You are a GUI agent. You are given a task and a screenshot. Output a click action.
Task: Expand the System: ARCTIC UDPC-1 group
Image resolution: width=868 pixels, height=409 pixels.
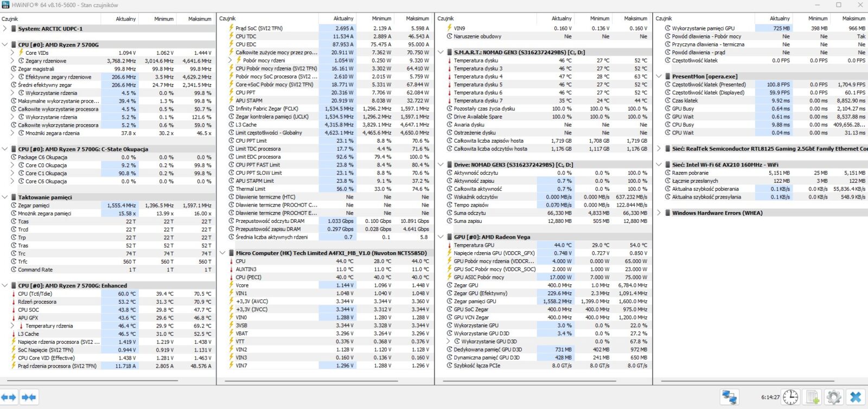(5, 29)
